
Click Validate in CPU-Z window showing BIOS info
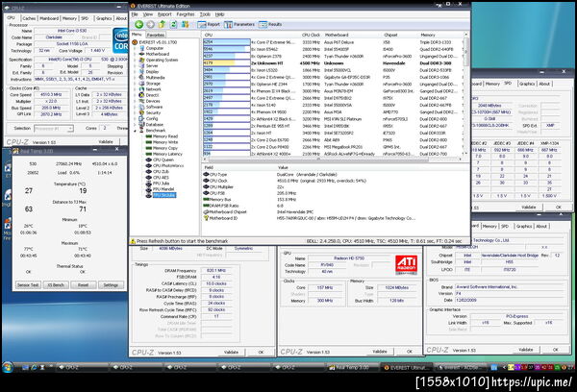tap(525, 350)
